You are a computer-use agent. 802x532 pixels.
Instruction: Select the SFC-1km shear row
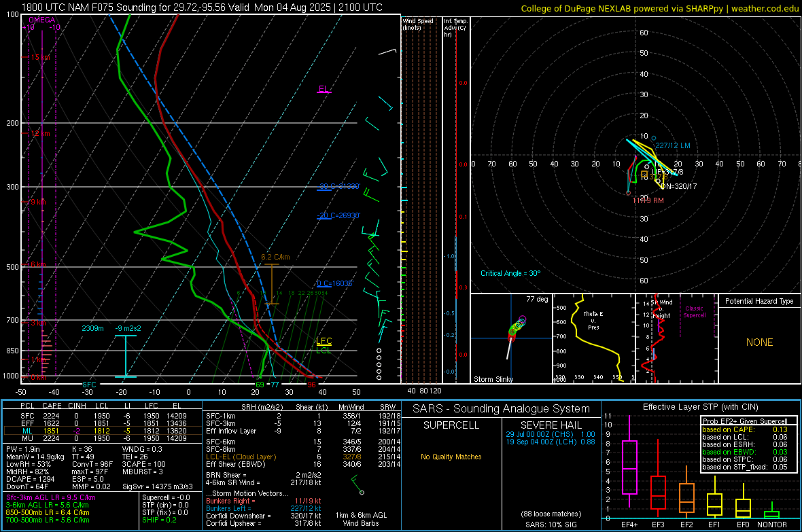coord(303,416)
